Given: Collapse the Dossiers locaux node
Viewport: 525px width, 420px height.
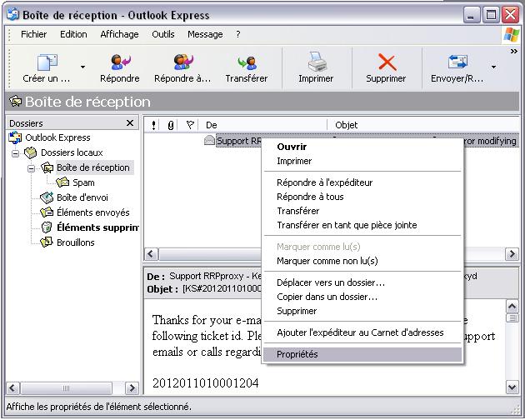Looking at the screenshot, I should [x=15, y=153].
